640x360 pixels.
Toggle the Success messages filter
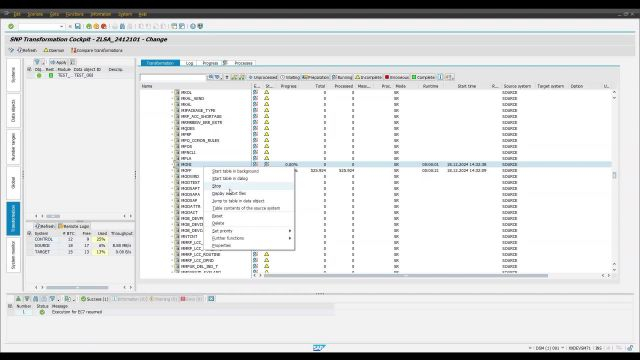tap(95, 299)
